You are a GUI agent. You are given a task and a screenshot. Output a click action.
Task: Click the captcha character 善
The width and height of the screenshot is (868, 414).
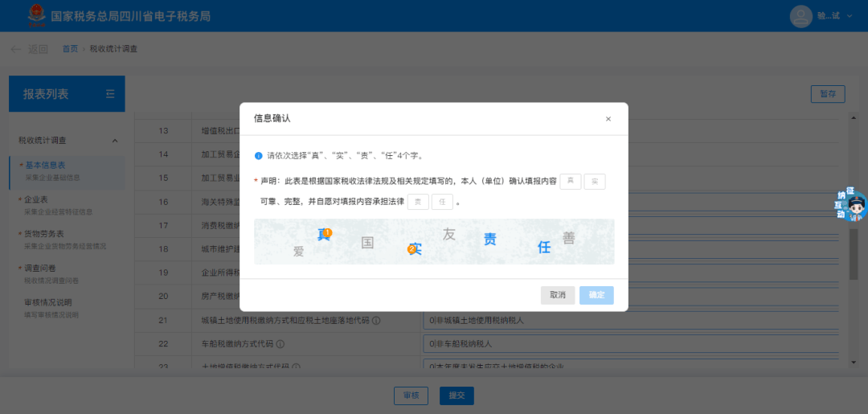[x=569, y=238]
